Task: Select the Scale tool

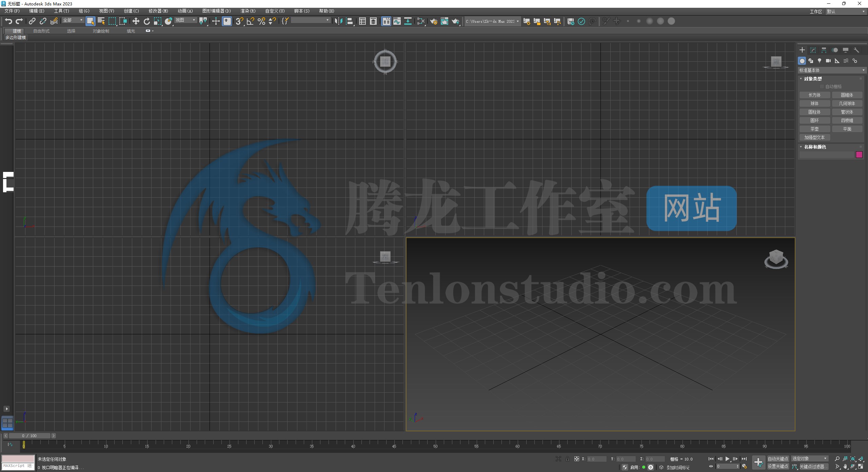Action: pyautogui.click(x=157, y=21)
